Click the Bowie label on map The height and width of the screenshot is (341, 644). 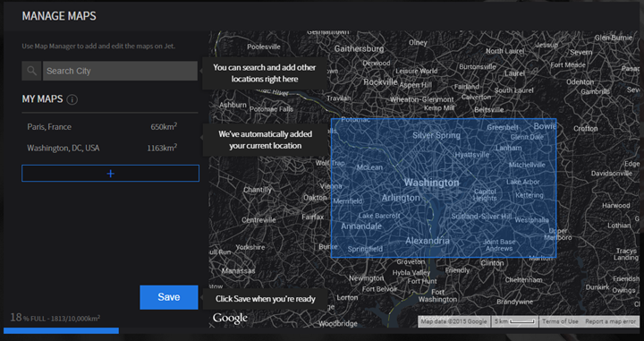(545, 126)
